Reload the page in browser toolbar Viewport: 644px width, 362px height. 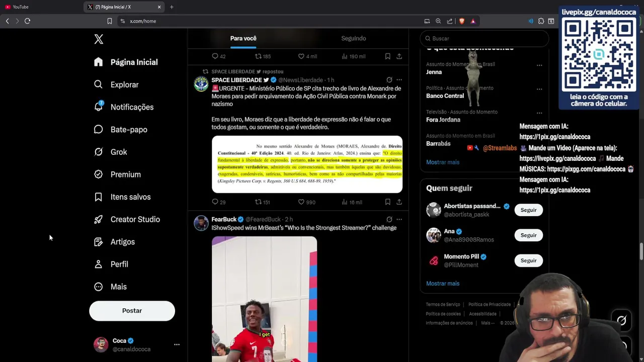(x=27, y=21)
